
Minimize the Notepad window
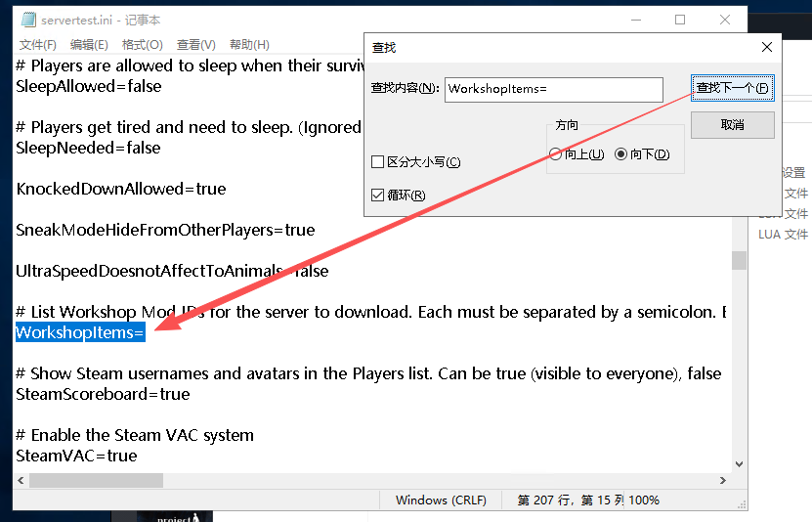635,20
